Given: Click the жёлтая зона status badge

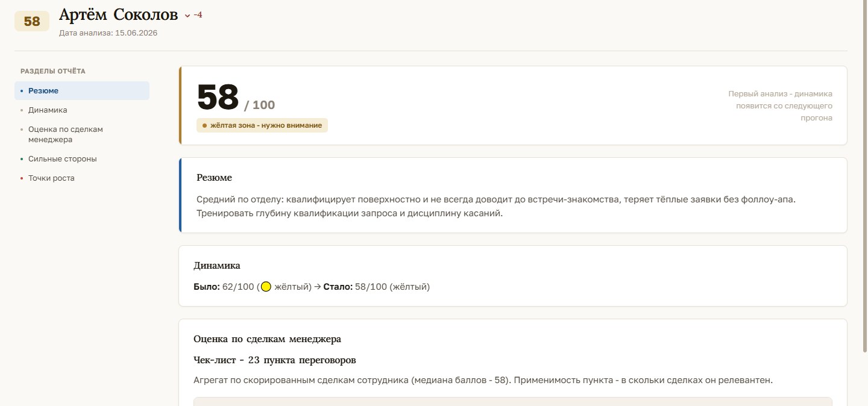Looking at the screenshot, I should tap(262, 125).
